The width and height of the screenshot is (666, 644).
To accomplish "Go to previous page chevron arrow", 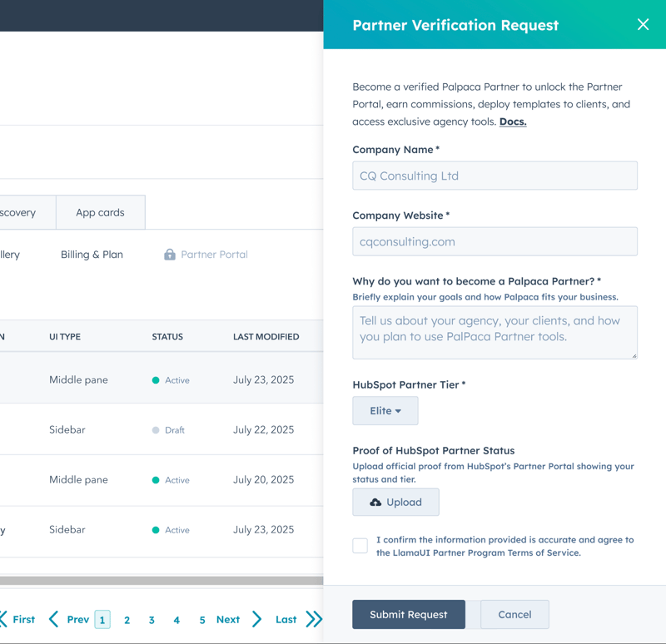I will point(54,619).
